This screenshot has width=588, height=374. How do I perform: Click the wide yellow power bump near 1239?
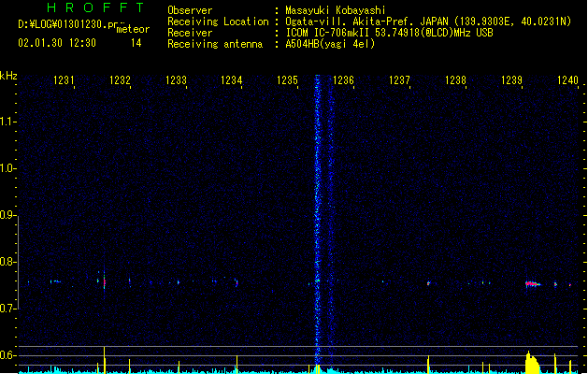(532, 364)
